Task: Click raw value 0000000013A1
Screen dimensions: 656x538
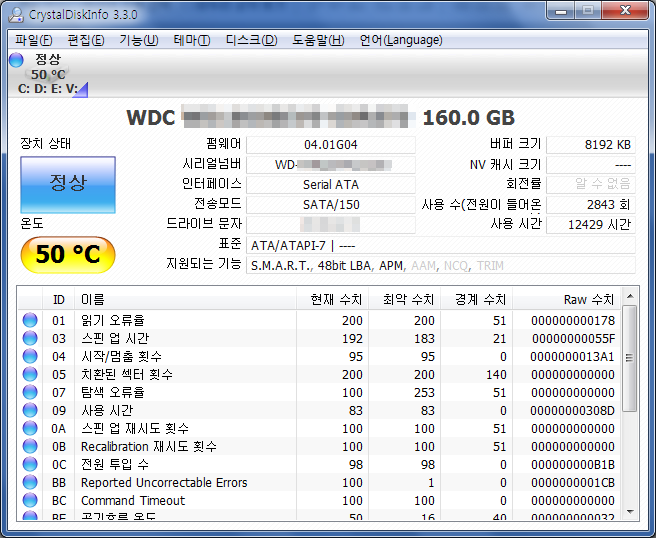Action: (572, 356)
